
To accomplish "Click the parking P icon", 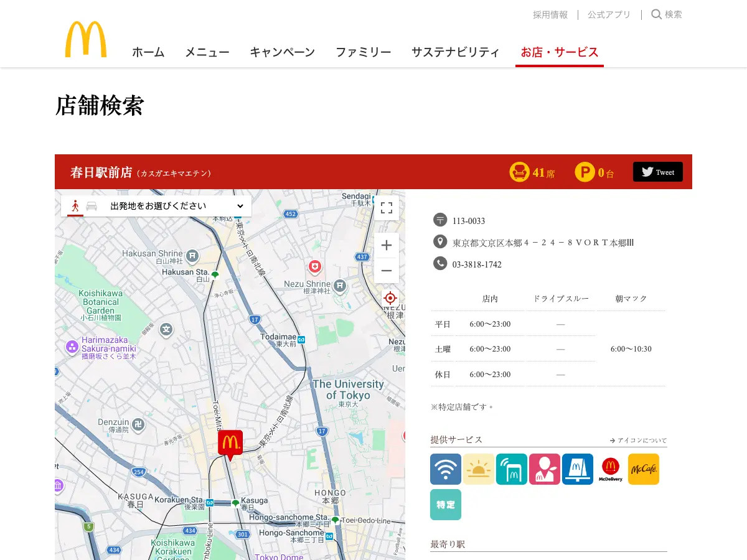I will point(585,172).
